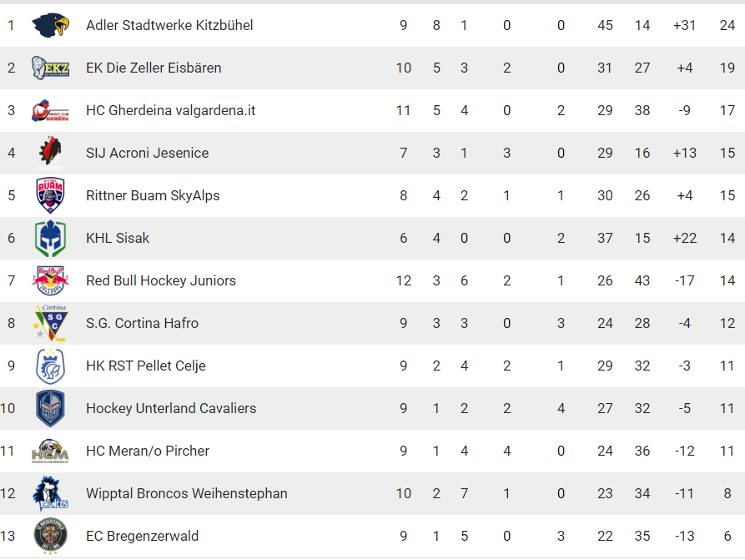The width and height of the screenshot is (745, 560).
Task: Open Wipptal Broncos Weihenstephan team name
Action: point(187,493)
